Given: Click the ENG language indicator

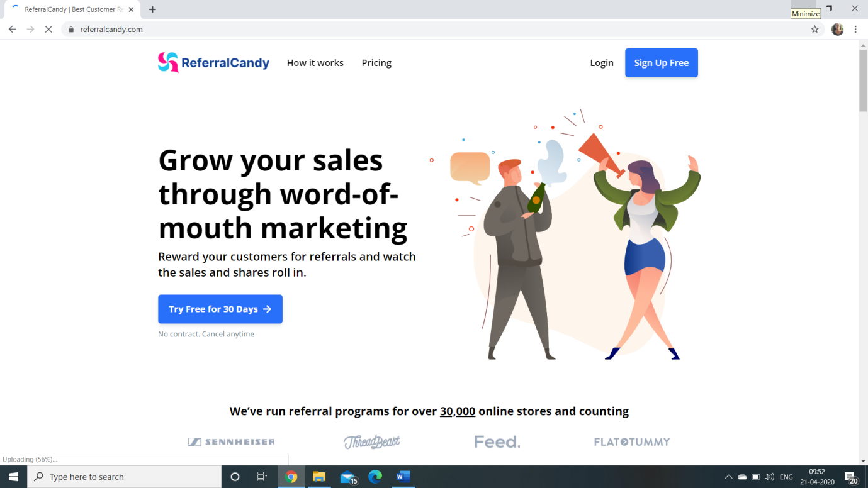Looking at the screenshot, I should click(x=786, y=477).
